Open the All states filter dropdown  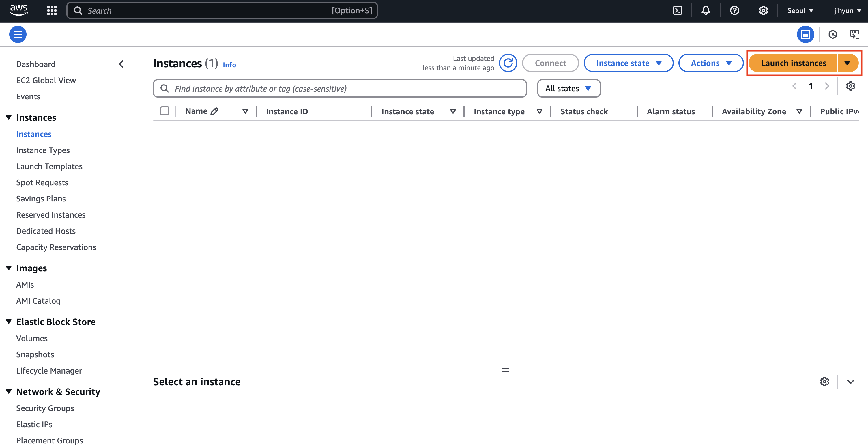568,88
